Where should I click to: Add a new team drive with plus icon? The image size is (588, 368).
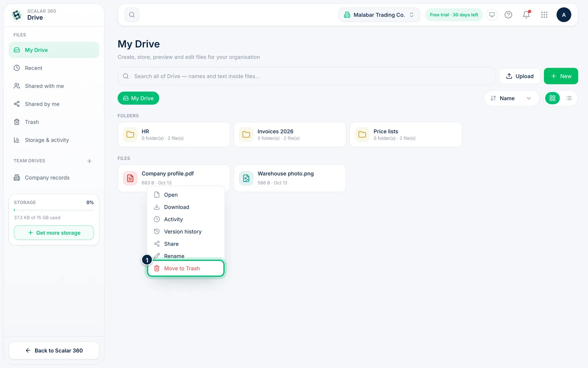[89, 161]
